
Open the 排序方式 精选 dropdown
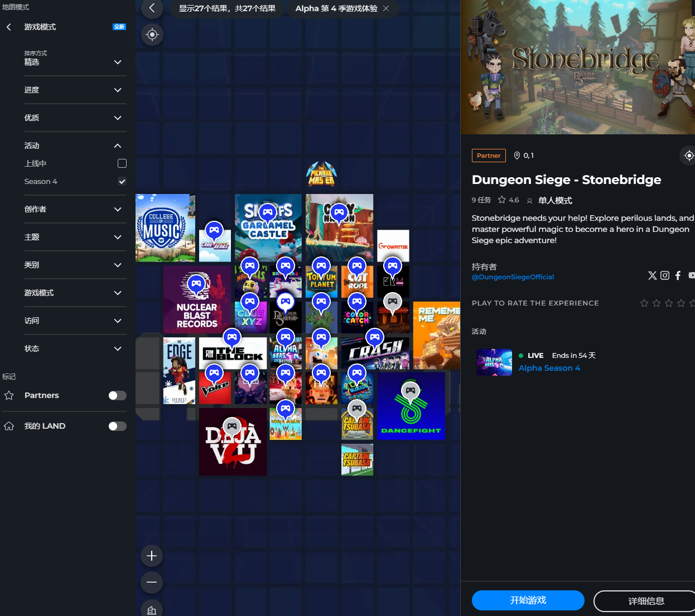(x=75, y=59)
